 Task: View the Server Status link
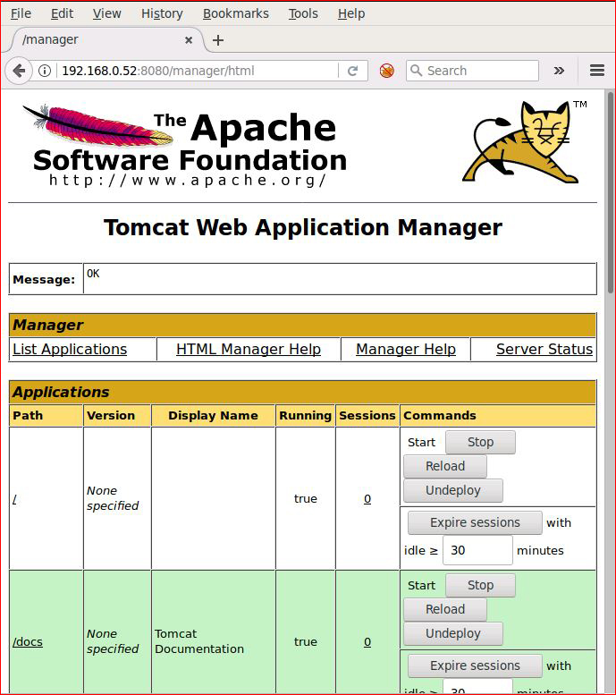pos(544,349)
